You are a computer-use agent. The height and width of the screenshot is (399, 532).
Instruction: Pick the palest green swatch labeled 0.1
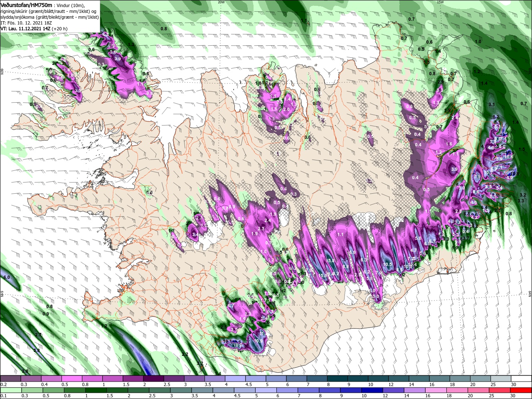tap(11, 390)
